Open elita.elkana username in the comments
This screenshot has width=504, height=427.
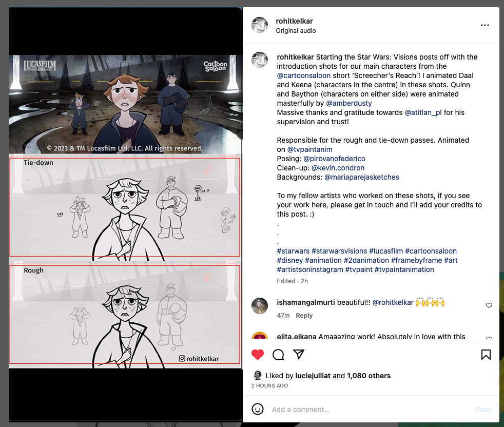(296, 337)
